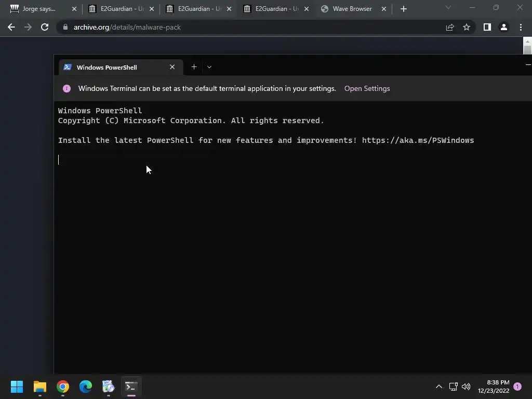Click the PowerShell command input area
The width and height of the screenshot is (532, 399).
coord(292,160)
